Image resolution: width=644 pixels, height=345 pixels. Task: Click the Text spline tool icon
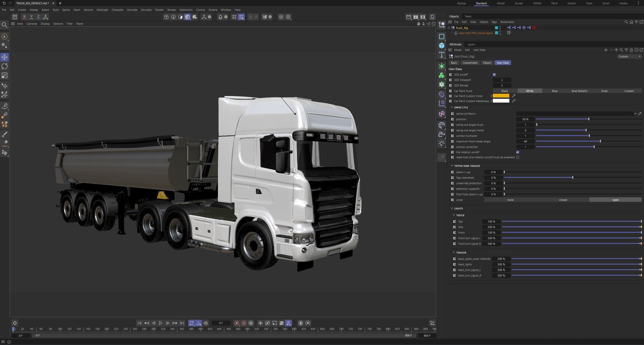[x=441, y=55]
